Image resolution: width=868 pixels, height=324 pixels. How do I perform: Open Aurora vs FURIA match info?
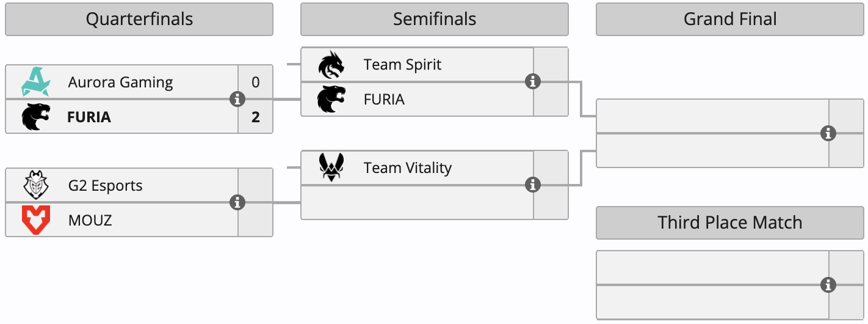pyautogui.click(x=237, y=99)
